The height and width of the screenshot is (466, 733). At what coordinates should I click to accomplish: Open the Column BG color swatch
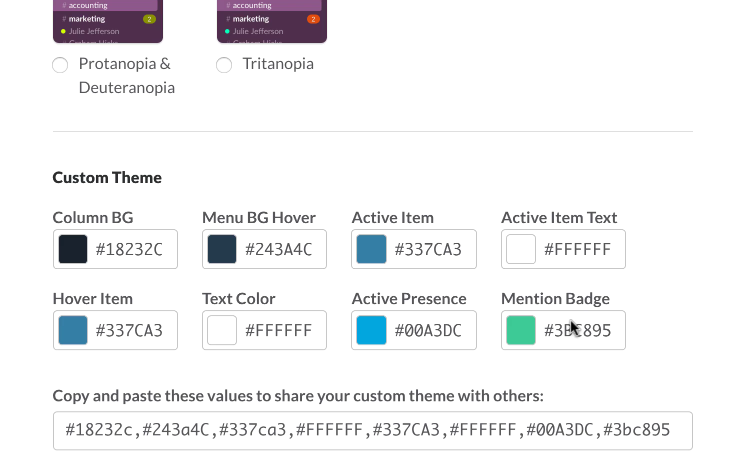(73, 249)
